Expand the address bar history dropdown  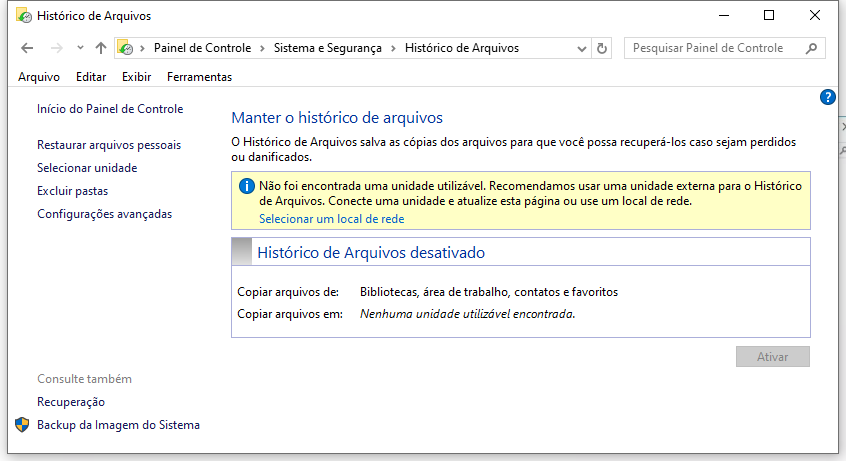(x=583, y=48)
